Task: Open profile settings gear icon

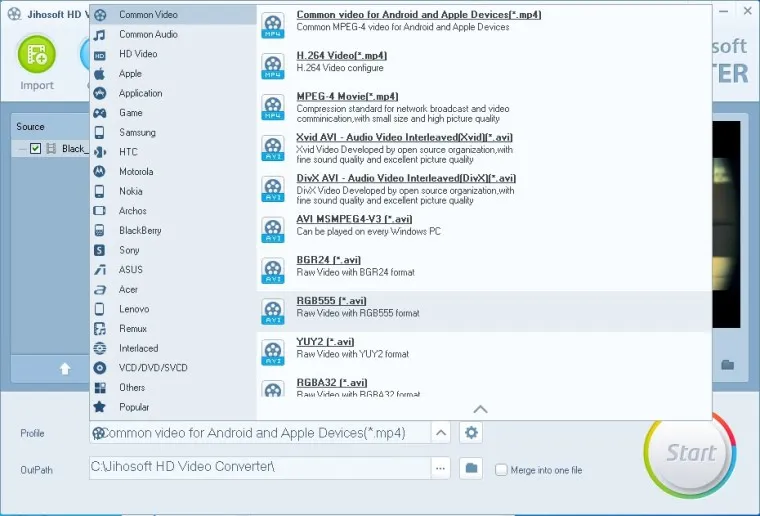Action: tap(471, 433)
